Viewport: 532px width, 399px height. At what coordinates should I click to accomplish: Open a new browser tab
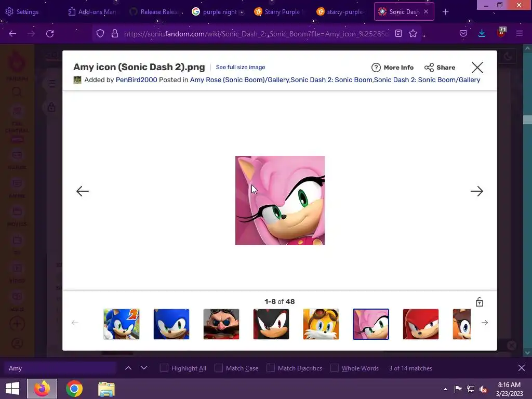coord(445,12)
